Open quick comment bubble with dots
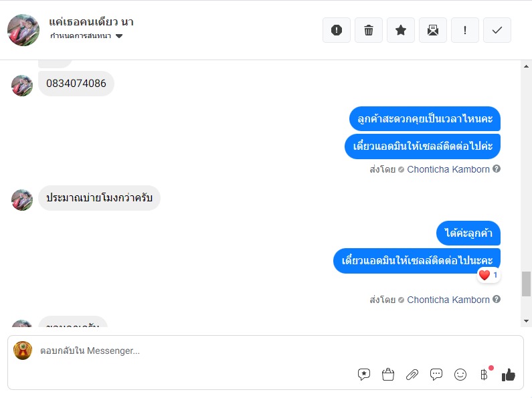 coord(436,375)
